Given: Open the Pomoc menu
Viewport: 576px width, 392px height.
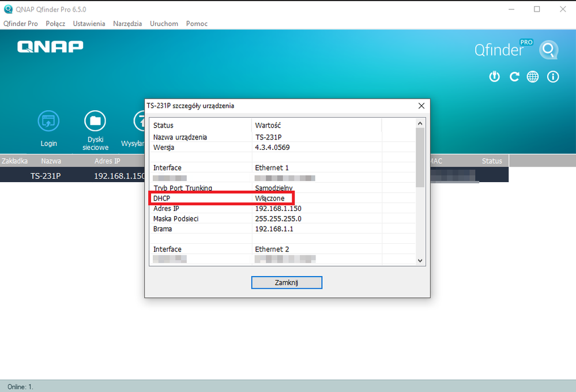Looking at the screenshot, I should [197, 24].
